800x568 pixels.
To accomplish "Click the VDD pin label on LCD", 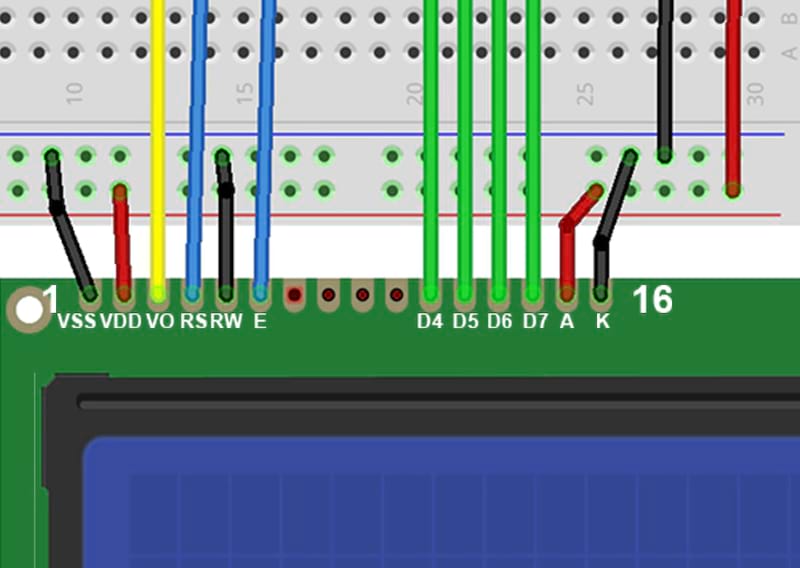I will point(121,321).
